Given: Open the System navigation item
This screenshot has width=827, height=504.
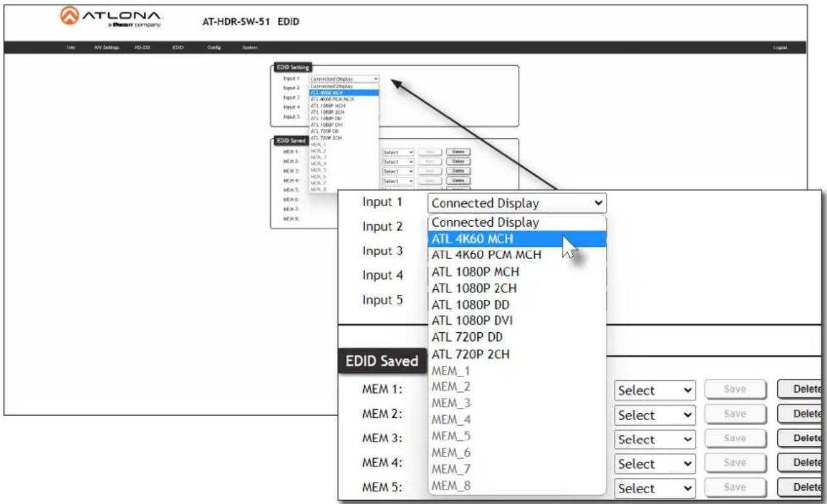Looking at the screenshot, I should point(249,48).
